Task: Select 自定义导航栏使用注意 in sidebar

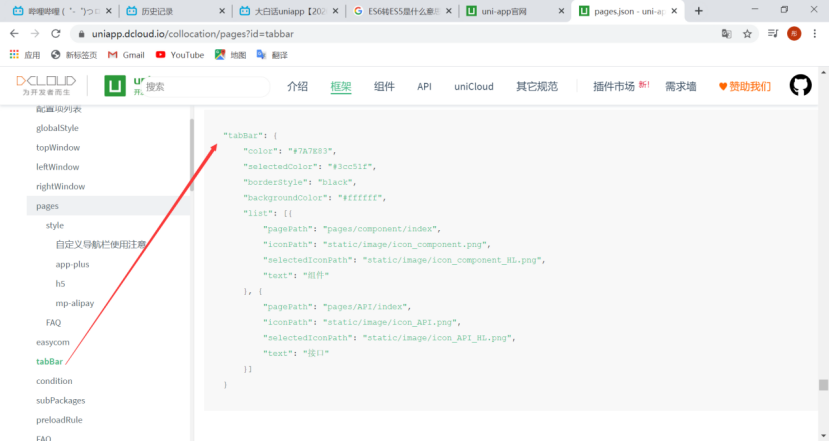Action: pyautogui.click(x=101, y=245)
